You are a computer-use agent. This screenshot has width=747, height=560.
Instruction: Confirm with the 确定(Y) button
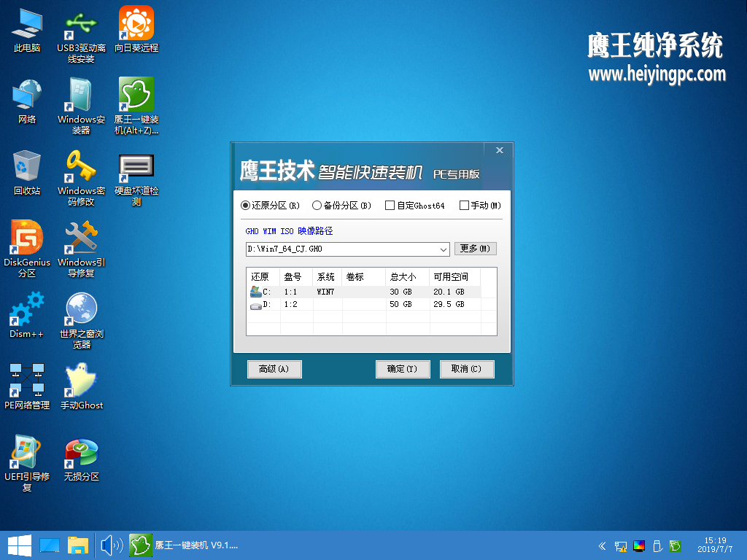403,369
